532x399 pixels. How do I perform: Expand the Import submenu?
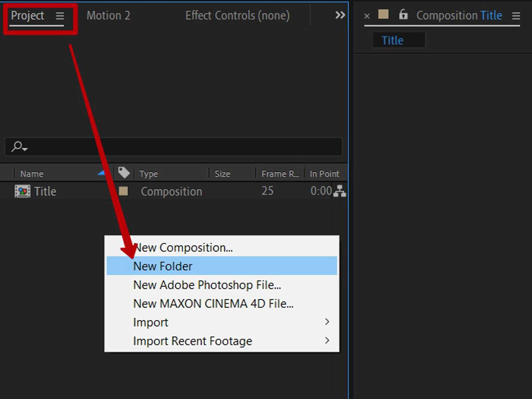click(327, 322)
